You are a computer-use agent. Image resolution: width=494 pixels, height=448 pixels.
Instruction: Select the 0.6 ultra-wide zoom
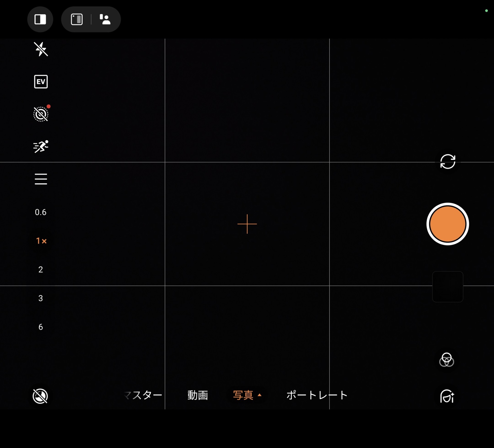tap(41, 212)
